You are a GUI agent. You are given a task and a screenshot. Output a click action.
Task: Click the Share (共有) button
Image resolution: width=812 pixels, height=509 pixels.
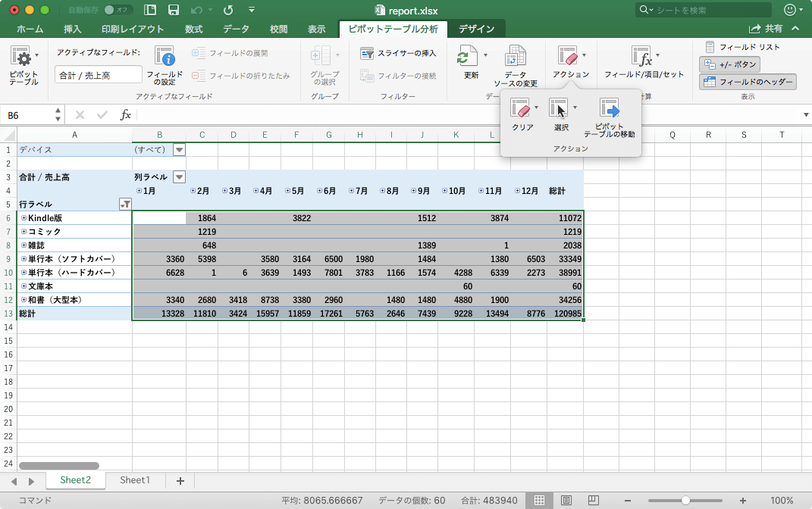coord(766,29)
